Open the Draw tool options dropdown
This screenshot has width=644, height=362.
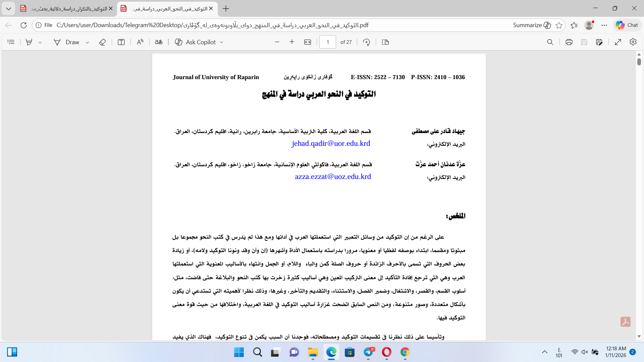pos(87,42)
